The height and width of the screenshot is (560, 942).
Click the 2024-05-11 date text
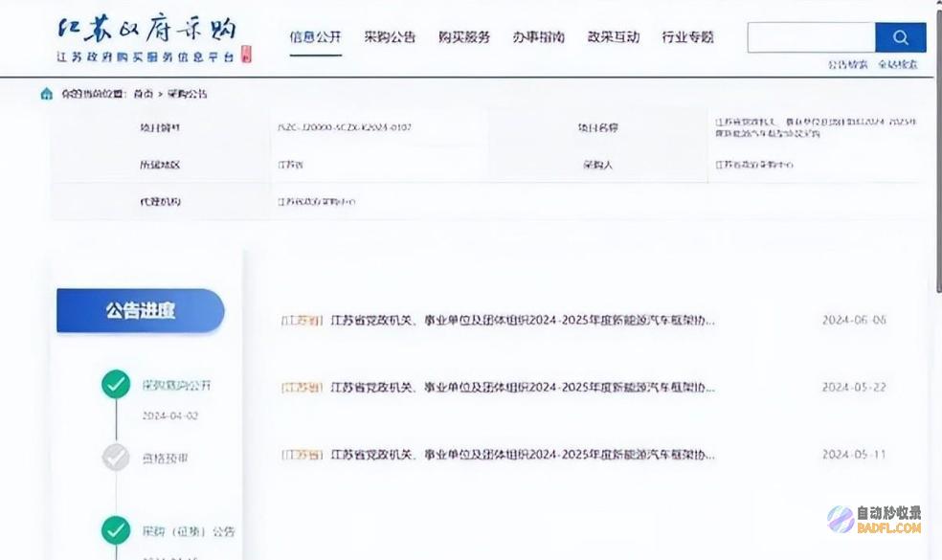(x=854, y=455)
